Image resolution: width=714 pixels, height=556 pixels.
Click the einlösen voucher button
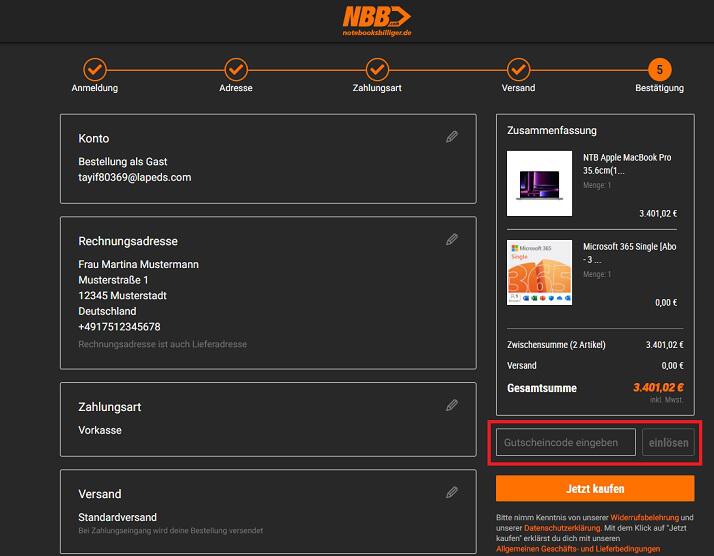pos(668,442)
